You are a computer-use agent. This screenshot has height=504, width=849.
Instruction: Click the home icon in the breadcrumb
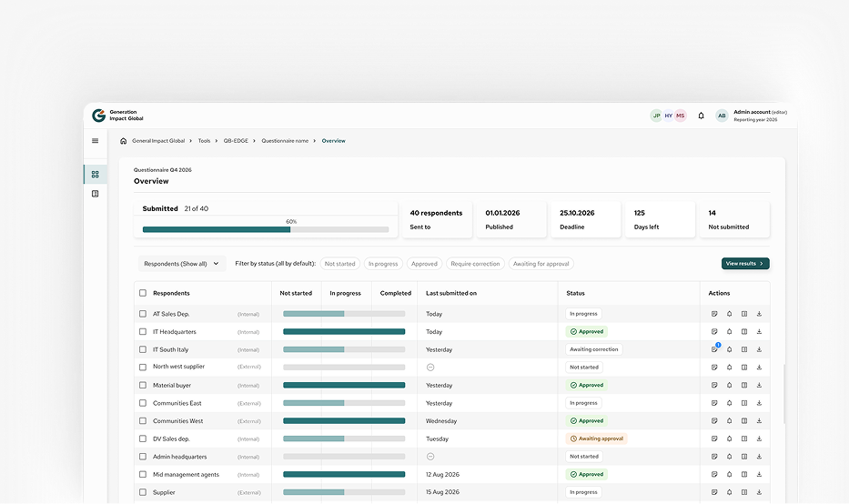coord(124,141)
